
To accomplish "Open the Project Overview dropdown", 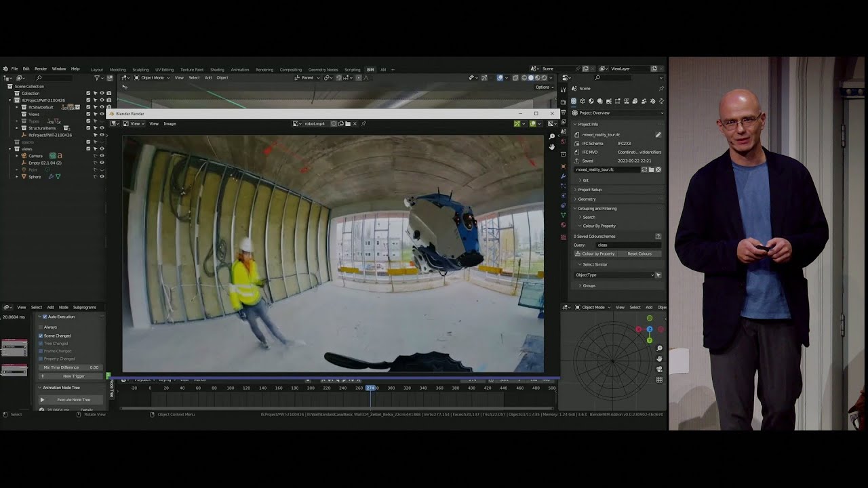I will click(617, 113).
